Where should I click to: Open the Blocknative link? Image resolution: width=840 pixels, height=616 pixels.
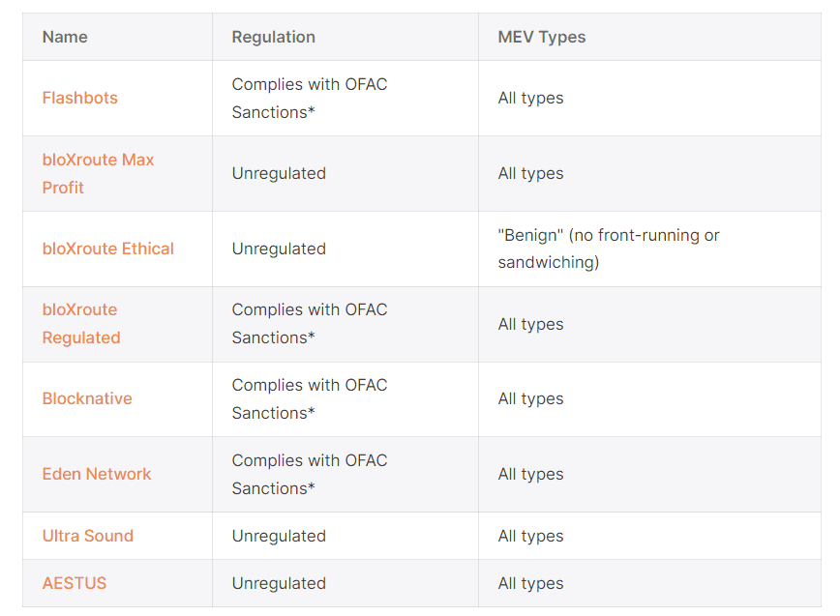pos(87,398)
